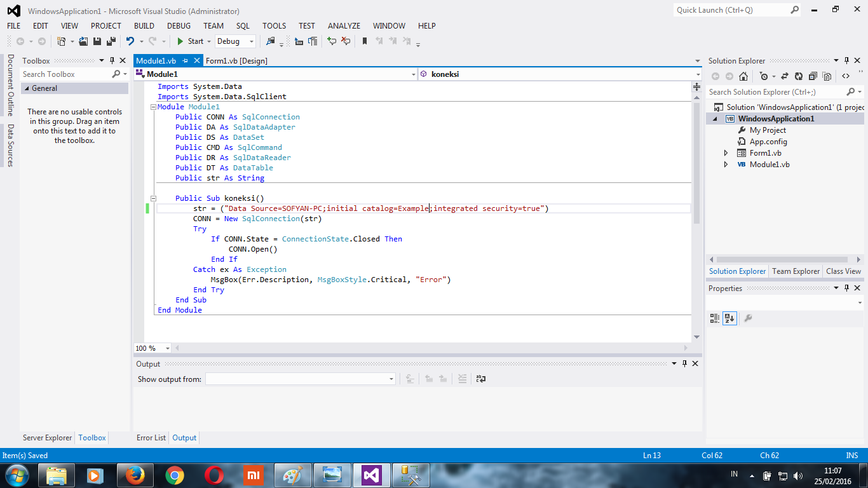868x488 pixels.
Task: Click the Save All toolbar icon
Action: 111,41
